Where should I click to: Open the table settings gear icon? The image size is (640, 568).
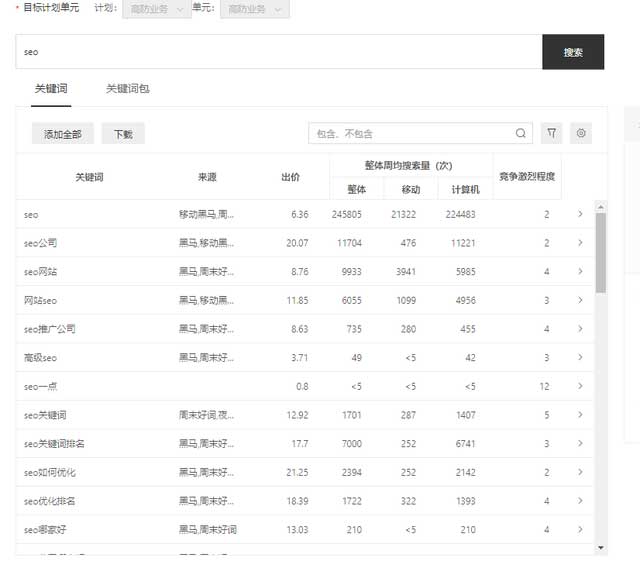pos(580,134)
